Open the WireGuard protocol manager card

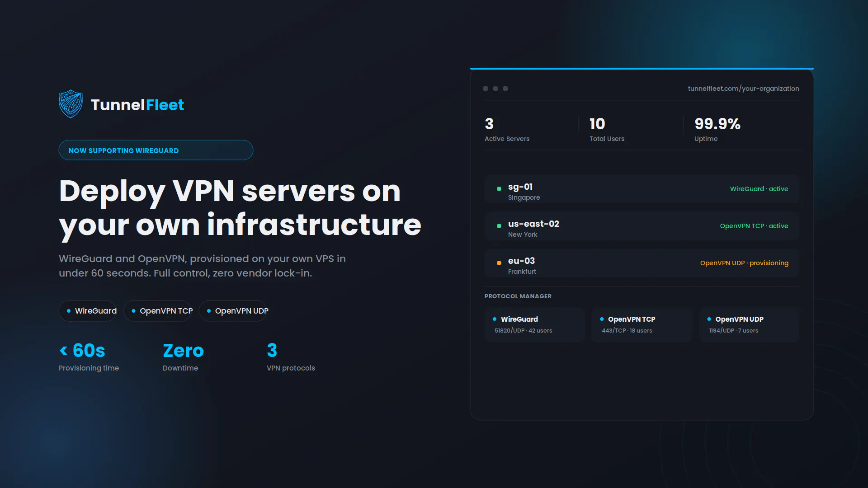point(534,325)
